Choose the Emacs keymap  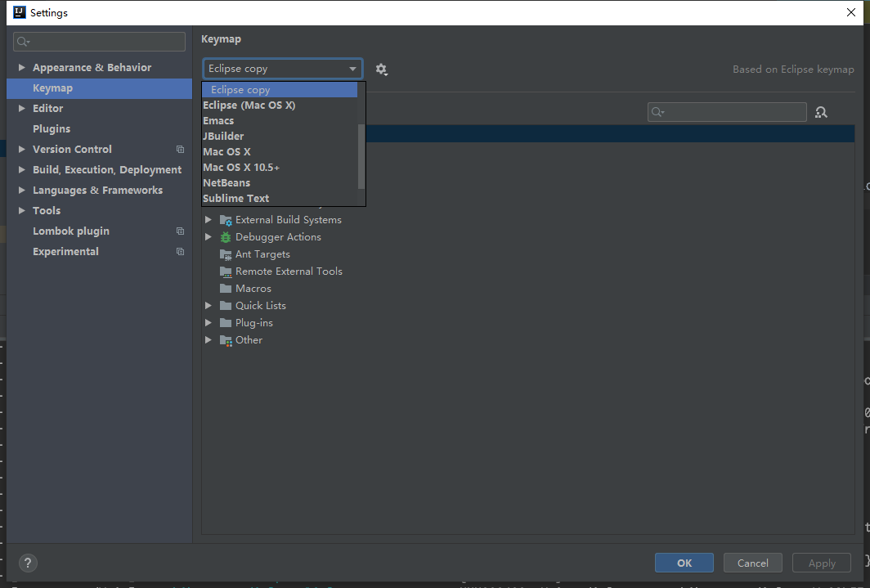[x=280, y=121]
